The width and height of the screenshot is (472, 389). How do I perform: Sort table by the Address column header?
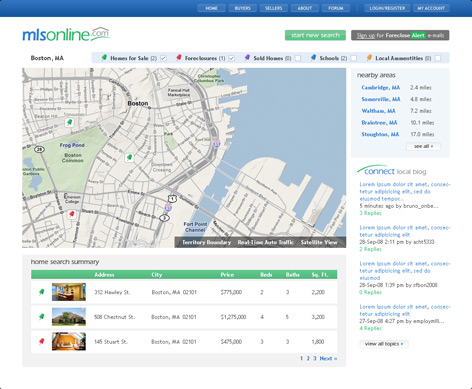pos(104,275)
